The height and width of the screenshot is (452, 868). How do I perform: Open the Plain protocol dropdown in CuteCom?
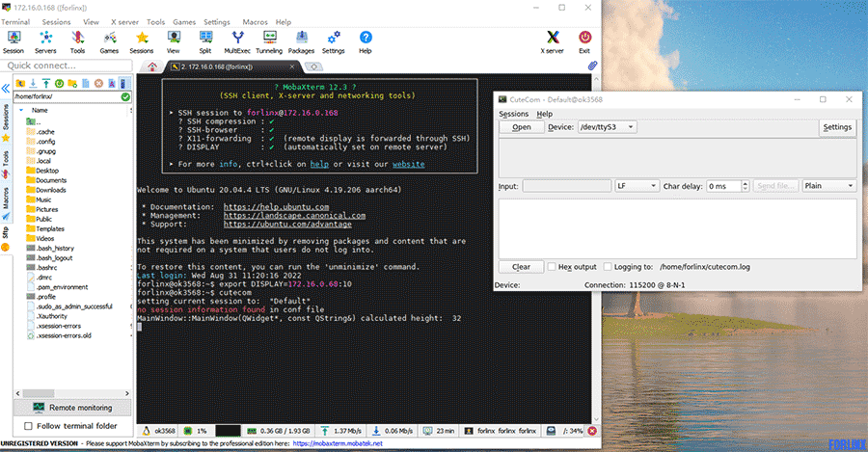829,186
